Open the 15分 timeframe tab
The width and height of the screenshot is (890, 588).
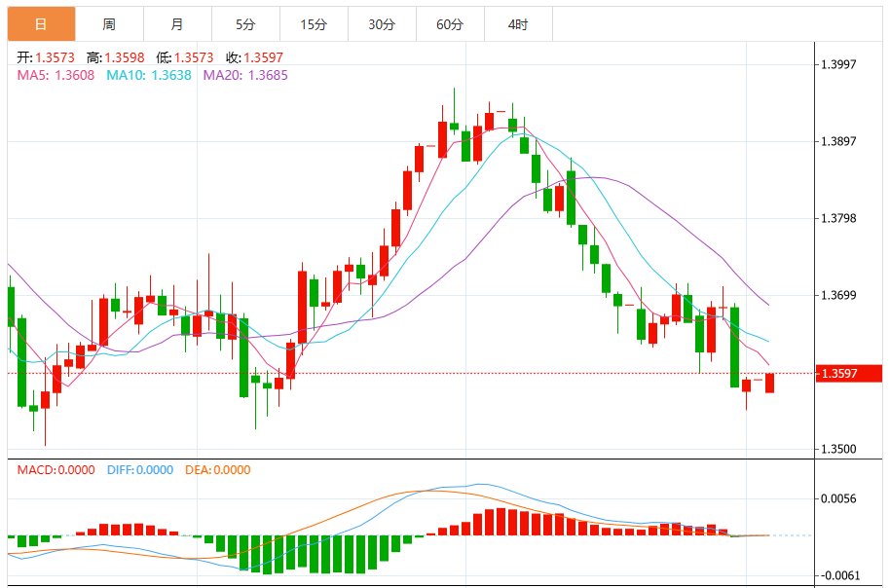click(x=314, y=24)
